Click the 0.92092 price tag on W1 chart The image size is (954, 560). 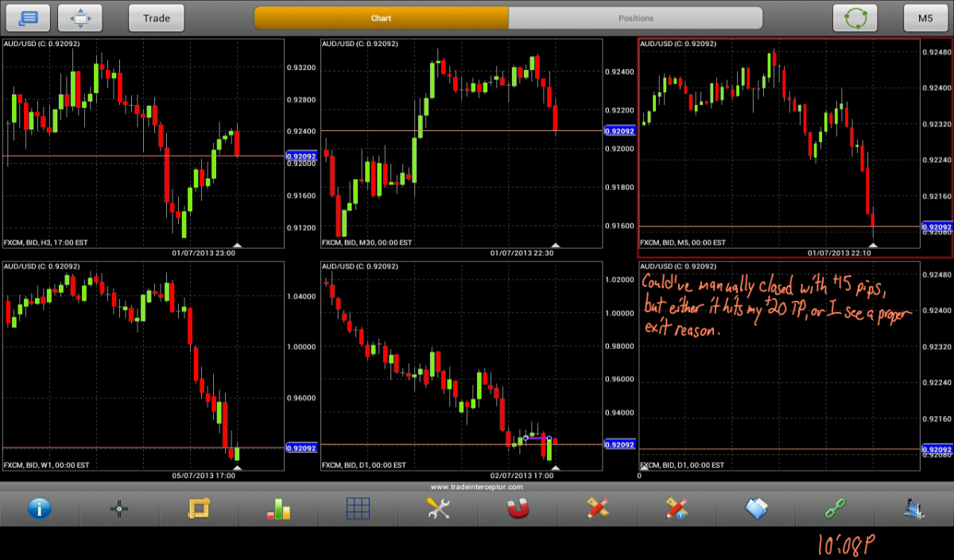(301, 446)
